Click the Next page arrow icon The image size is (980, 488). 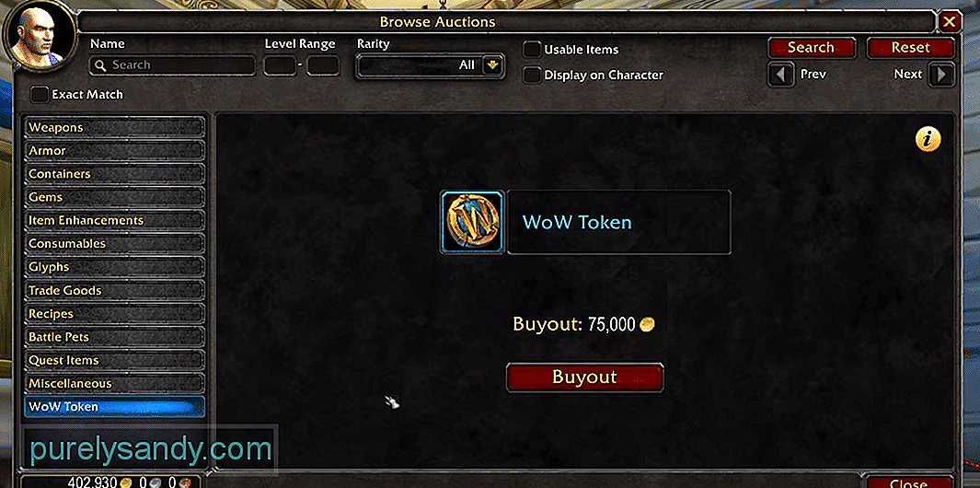click(x=942, y=76)
